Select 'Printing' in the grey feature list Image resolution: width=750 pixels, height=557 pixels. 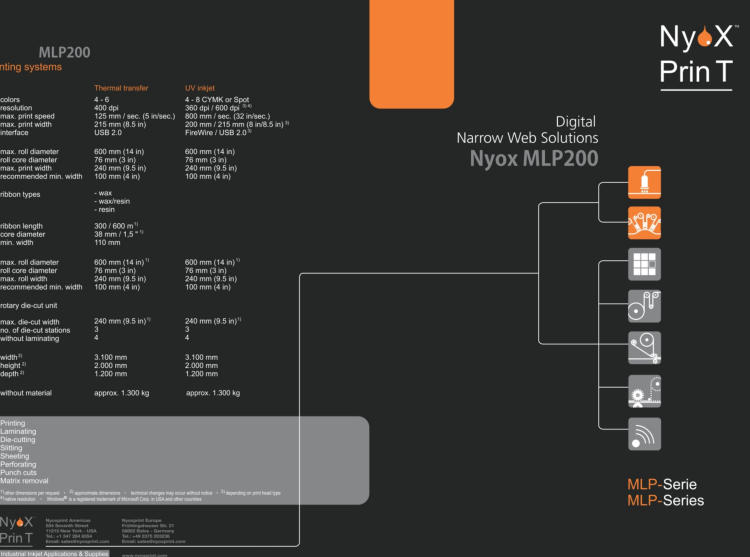coord(12,423)
